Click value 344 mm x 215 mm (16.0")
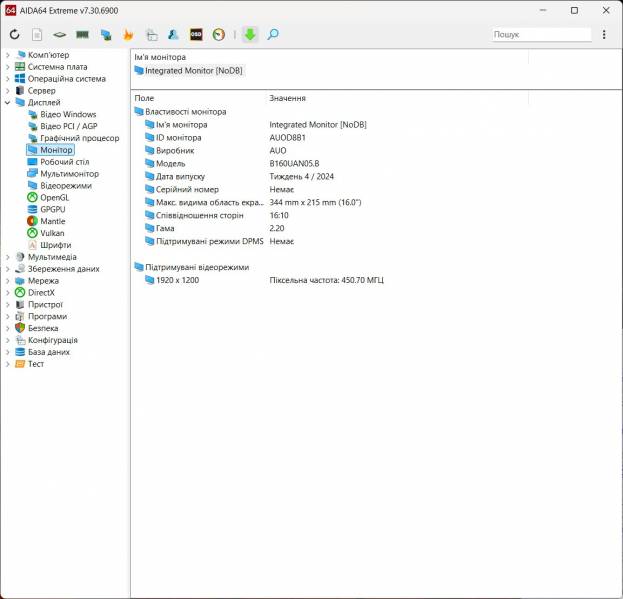The image size is (623, 599). pyautogui.click(x=315, y=203)
